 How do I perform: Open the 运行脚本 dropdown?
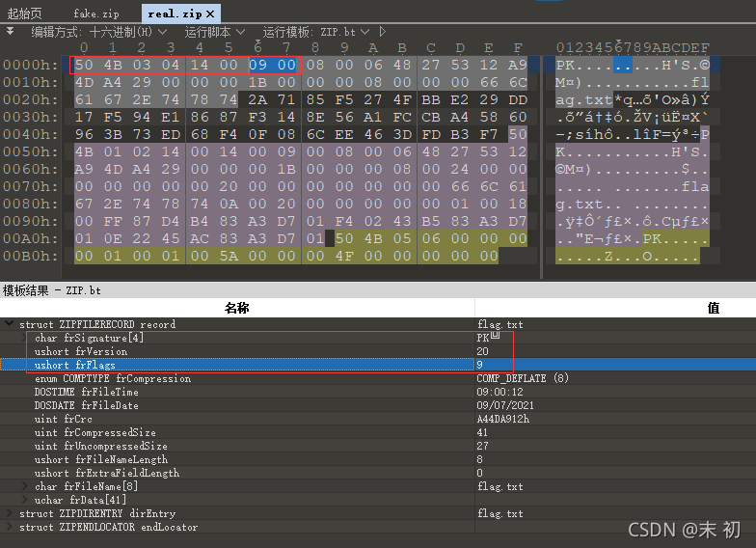pyautogui.click(x=214, y=32)
